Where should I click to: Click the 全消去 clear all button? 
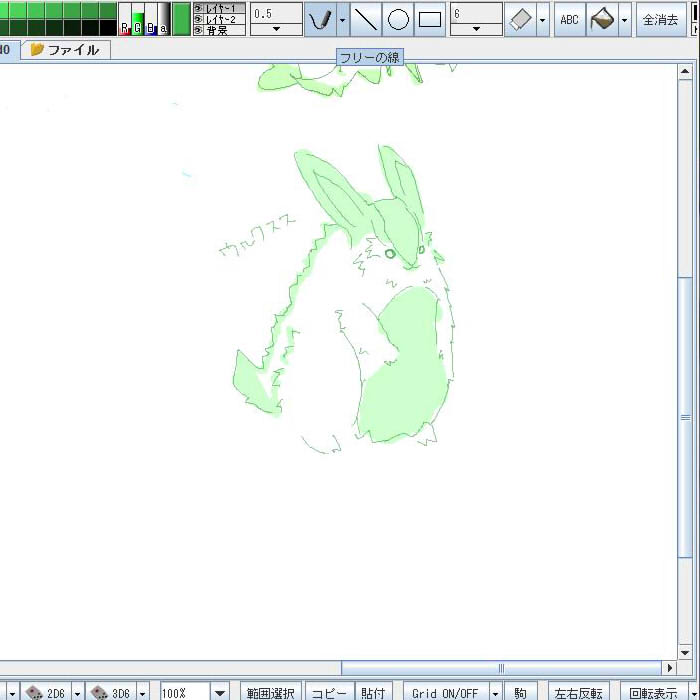pos(660,20)
